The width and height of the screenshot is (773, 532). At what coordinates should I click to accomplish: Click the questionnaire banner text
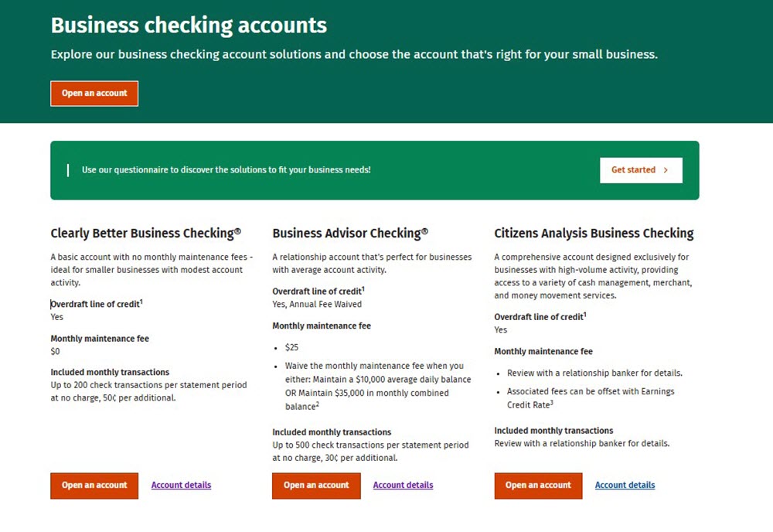[226, 170]
